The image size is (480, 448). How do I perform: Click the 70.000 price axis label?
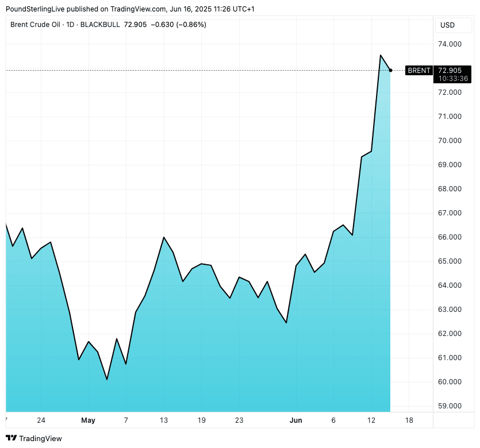(450, 141)
